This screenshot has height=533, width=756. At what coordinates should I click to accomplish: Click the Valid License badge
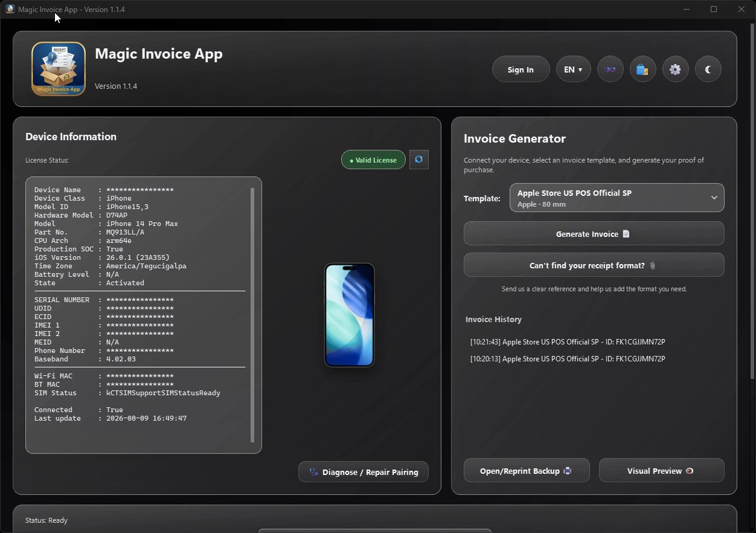373,160
